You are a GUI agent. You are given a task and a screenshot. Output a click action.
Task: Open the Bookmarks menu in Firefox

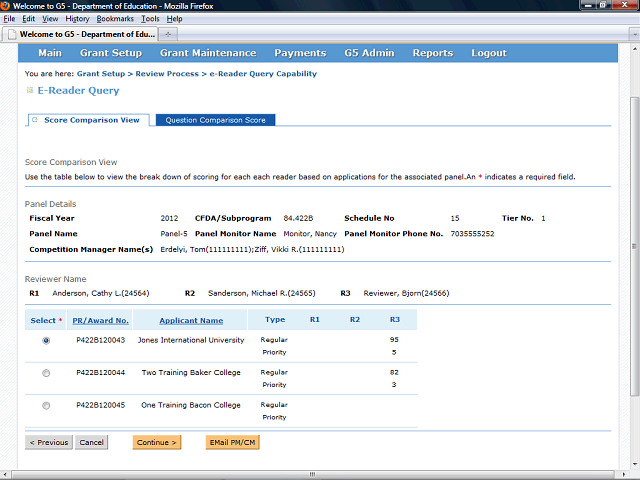click(115, 19)
